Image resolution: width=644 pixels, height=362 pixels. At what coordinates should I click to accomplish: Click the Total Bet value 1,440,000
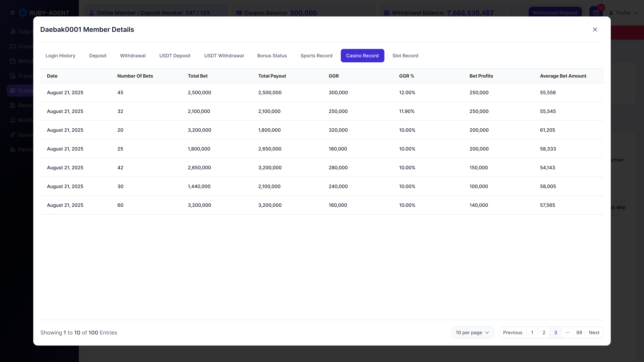point(199,186)
